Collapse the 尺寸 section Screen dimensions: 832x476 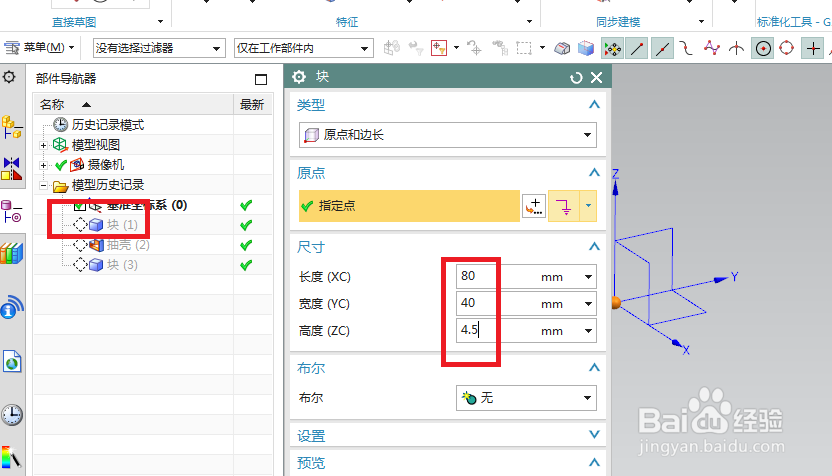(594, 247)
